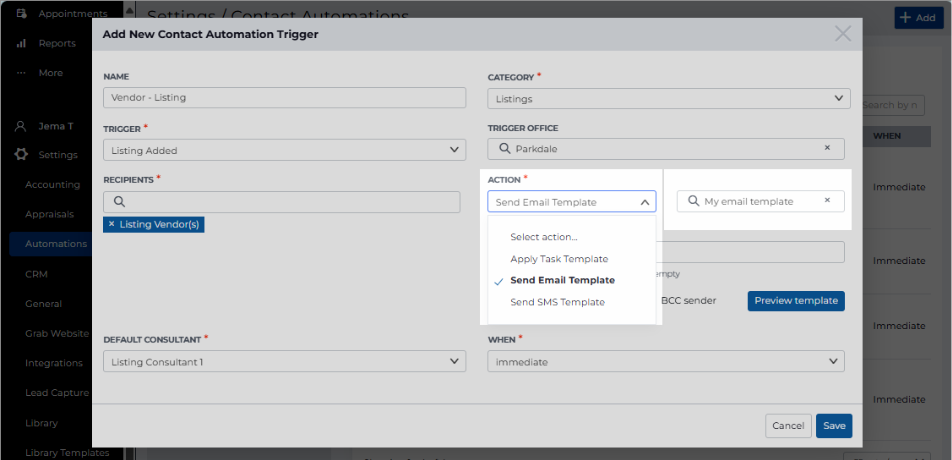Image resolution: width=952 pixels, height=460 pixels.
Task: Click the Recipients search input
Action: 282,202
